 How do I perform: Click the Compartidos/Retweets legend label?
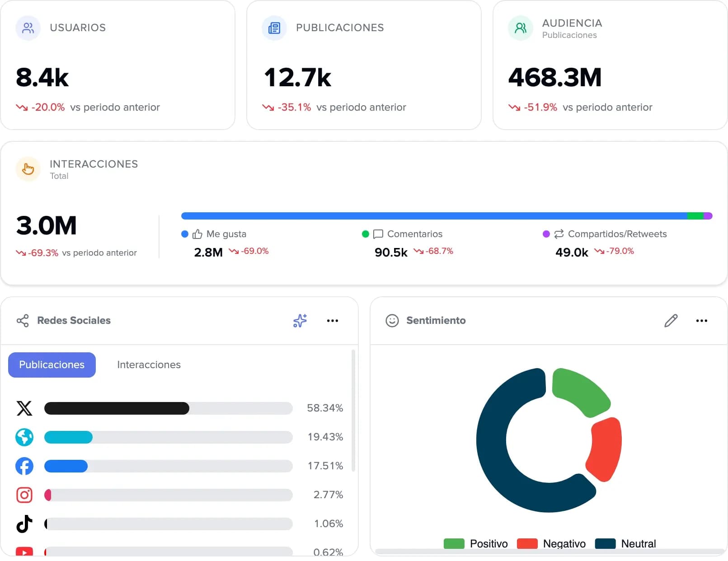pos(617,234)
